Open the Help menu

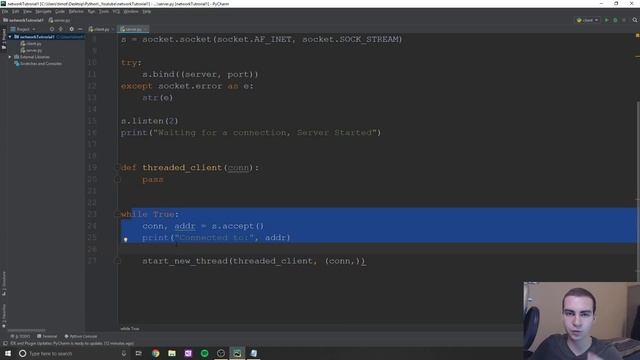147,11
